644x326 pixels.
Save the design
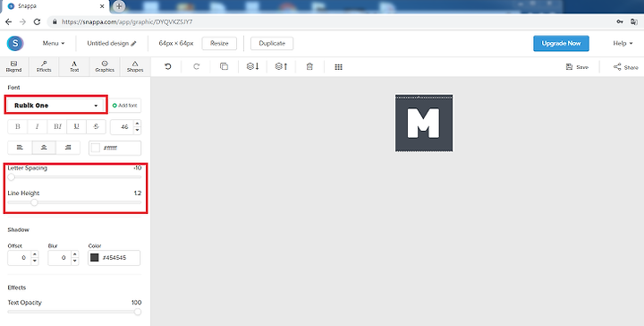coord(577,67)
